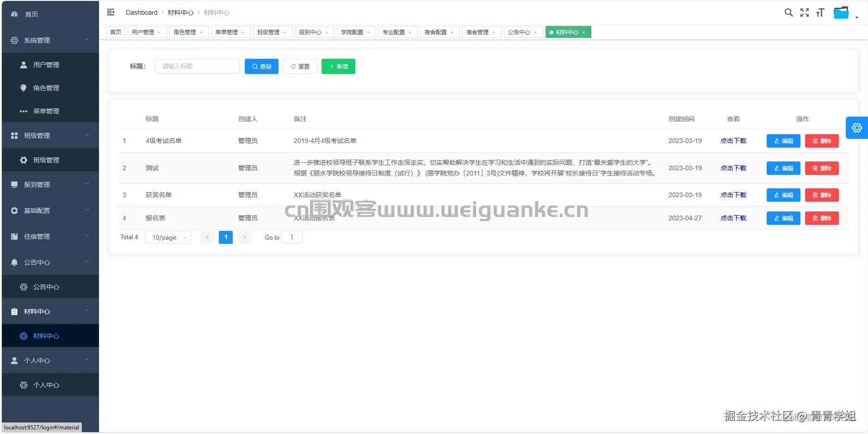Download the 4级考试名单 file
The width and height of the screenshot is (868, 434).
tap(733, 141)
